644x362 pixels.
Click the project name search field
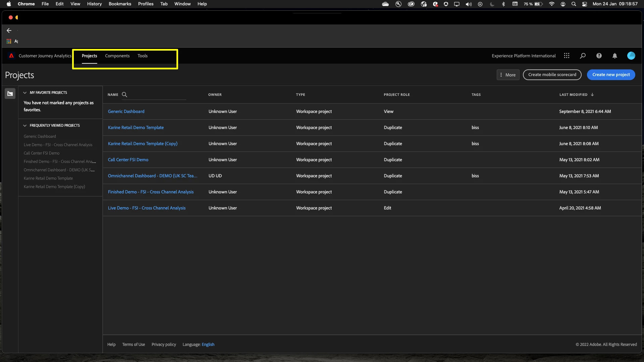click(x=158, y=95)
